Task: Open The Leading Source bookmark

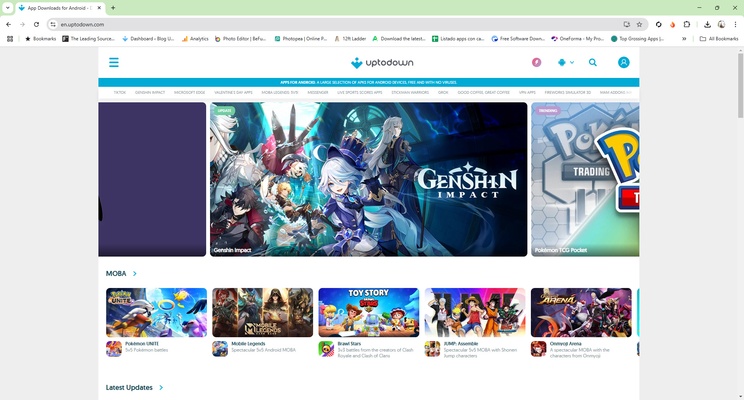Action: pyautogui.click(x=89, y=39)
